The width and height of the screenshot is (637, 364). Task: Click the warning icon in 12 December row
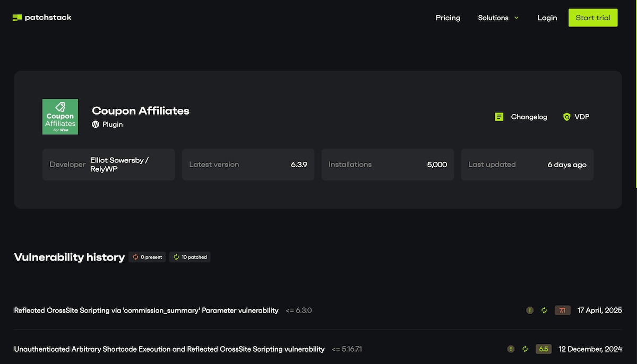pos(511,349)
